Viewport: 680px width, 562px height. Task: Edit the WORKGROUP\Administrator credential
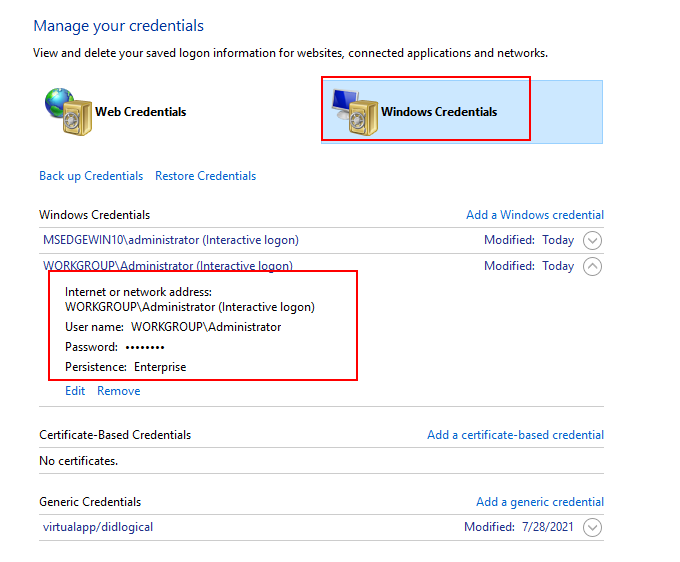75,391
